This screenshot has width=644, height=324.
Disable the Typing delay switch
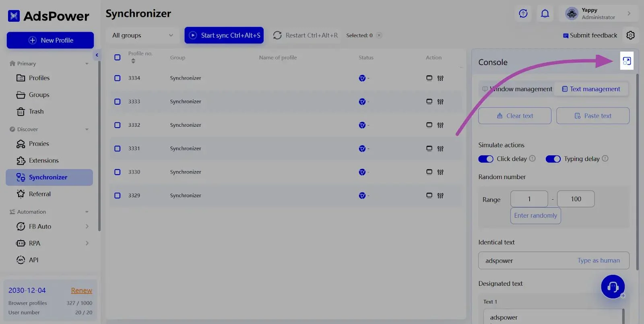coord(553,159)
